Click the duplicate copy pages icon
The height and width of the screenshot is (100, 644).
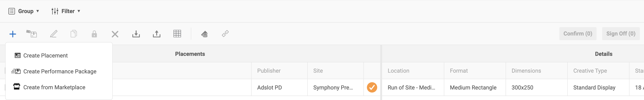tap(74, 33)
